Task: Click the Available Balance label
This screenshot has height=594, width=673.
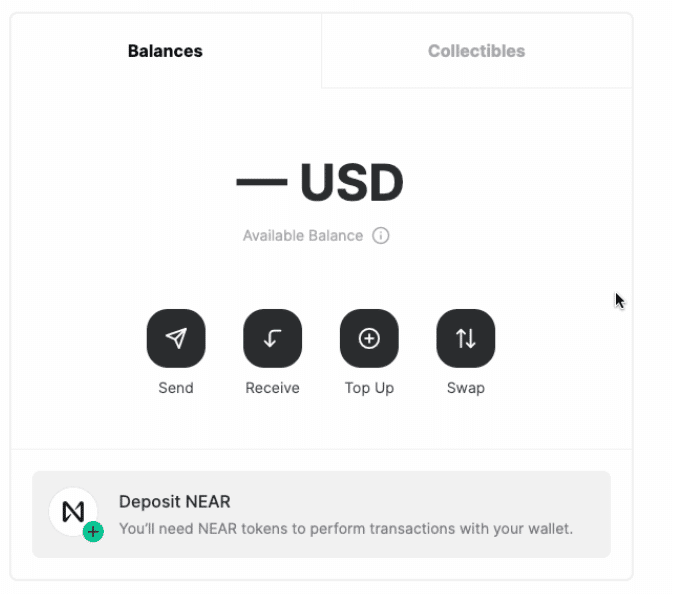Action: pos(303,236)
